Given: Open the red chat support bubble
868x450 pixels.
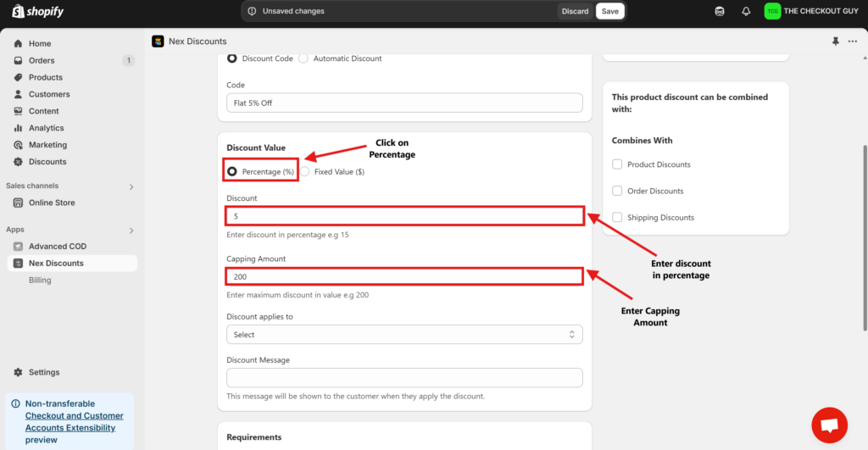Looking at the screenshot, I should [829, 425].
